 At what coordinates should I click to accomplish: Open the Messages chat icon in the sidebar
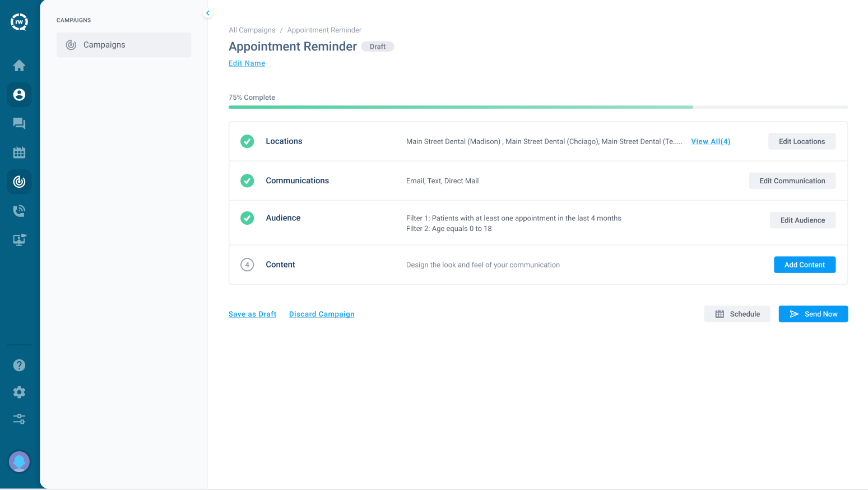(19, 123)
